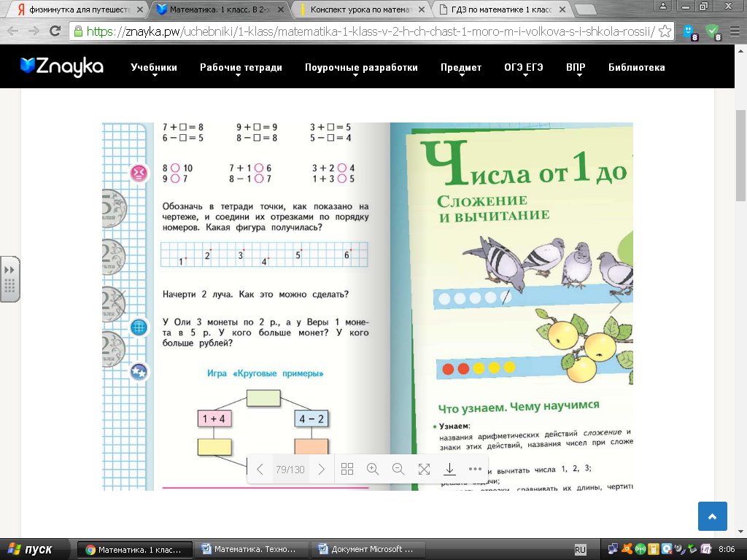This screenshot has width=747, height=560.
Task: Open the Учебники dropdown menu
Action: pos(154,68)
